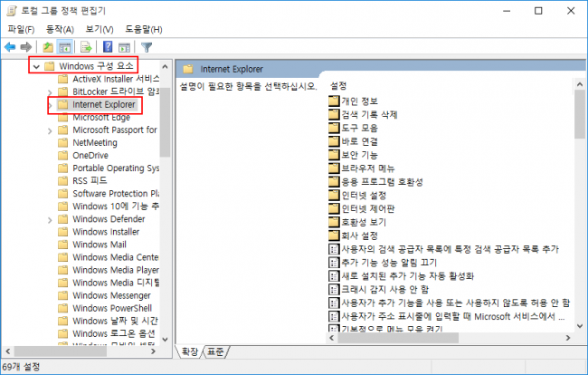The width and height of the screenshot is (588, 375).
Task: Click tree pane scroll right arrow
Action: (x=153, y=351)
